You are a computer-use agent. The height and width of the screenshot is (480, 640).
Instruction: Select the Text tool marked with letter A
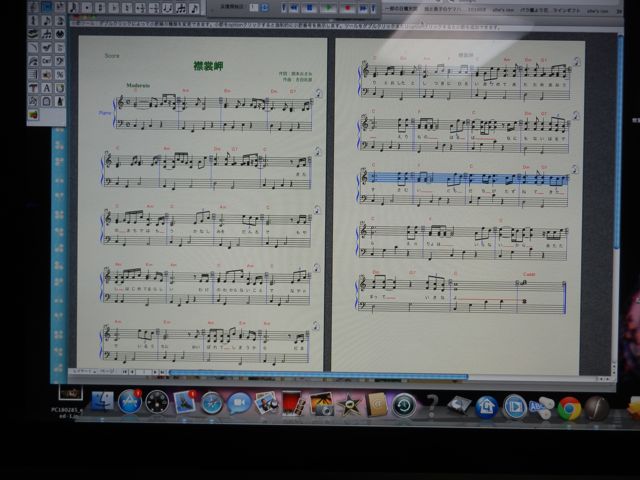click(47, 88)
